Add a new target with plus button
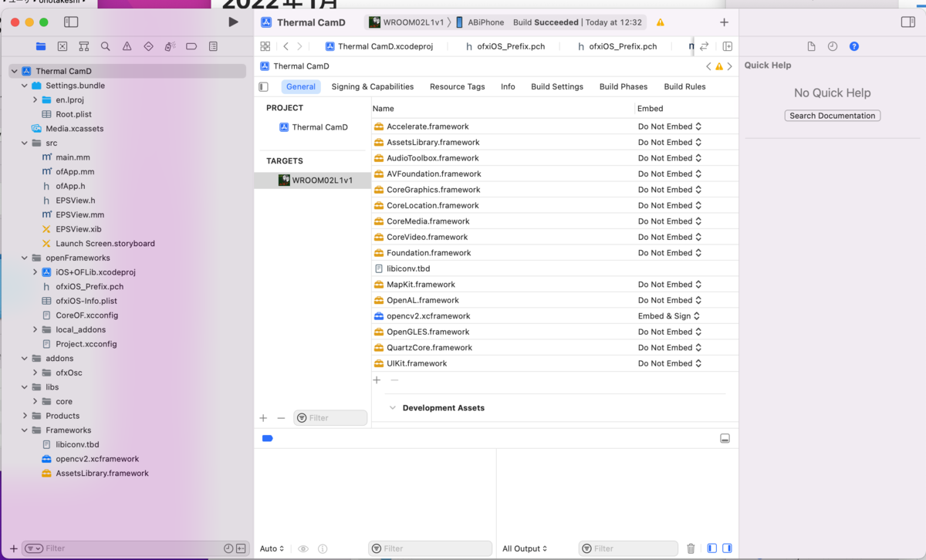 [263, 418]
